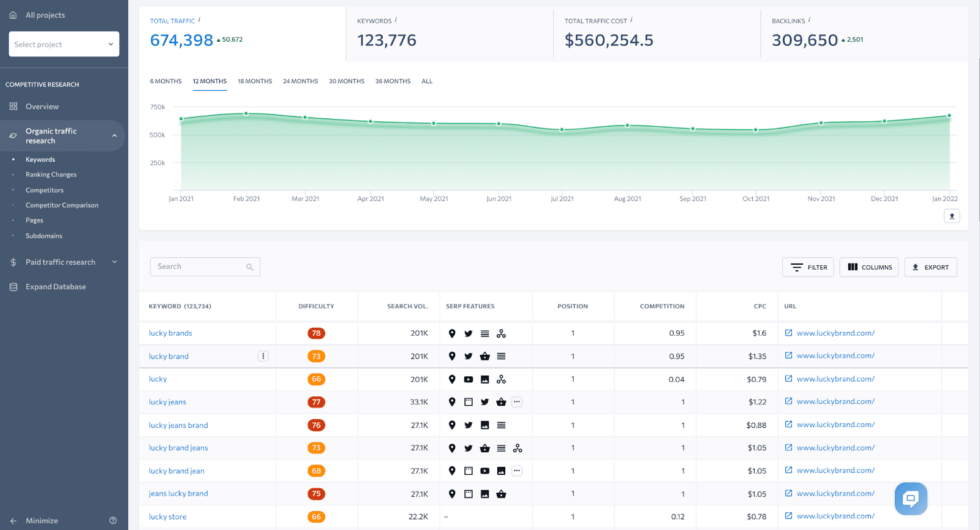Open the lucky jeans keyword link
The width and height of the screenshot is (980, 530).
(167, 402)
